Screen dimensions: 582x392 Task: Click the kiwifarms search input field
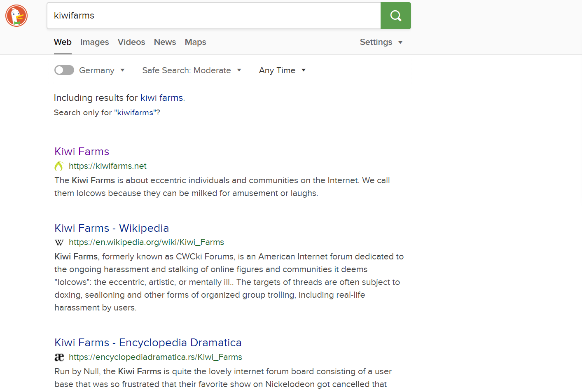pos(214,16)
